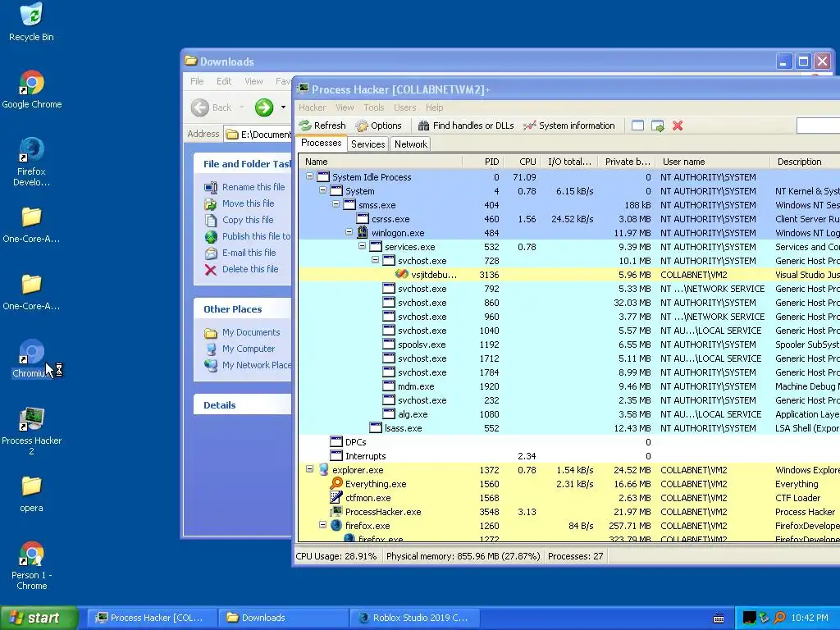Viewport: 840px width, 630px height.
Task: Open File menu in Downloads window
Action: point(197,81)
